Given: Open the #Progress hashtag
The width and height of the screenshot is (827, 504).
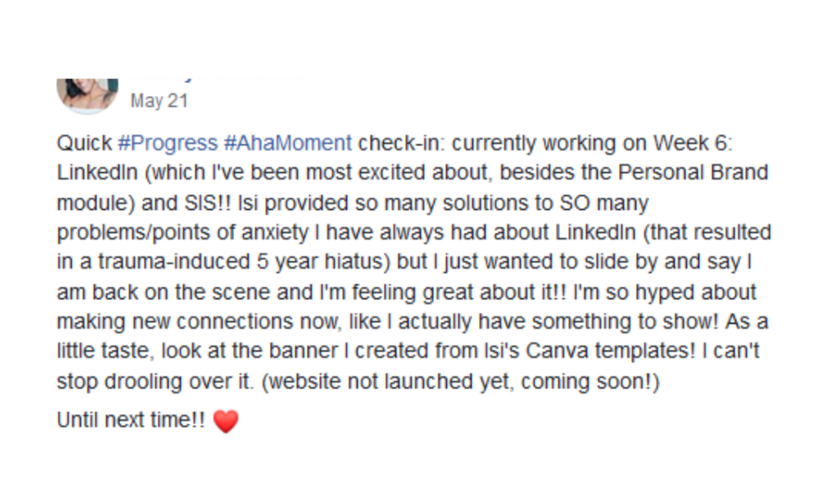Looking at the screenshot, I should tap(167, 143).
